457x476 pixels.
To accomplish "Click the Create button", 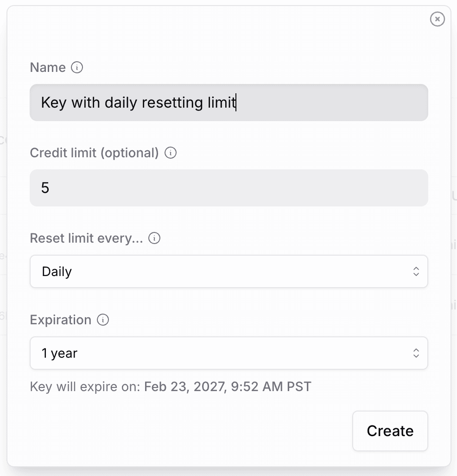I will 390,431.
